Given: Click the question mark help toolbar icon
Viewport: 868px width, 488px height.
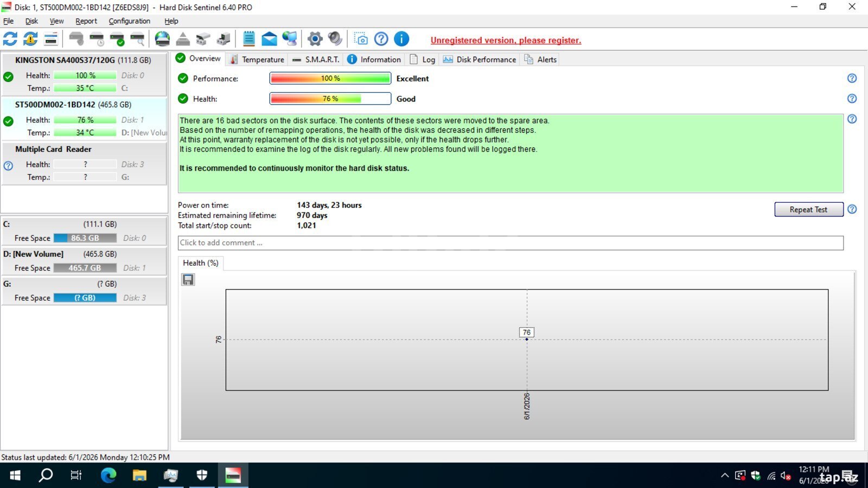Looking at the screenshot, I should 381,39.
